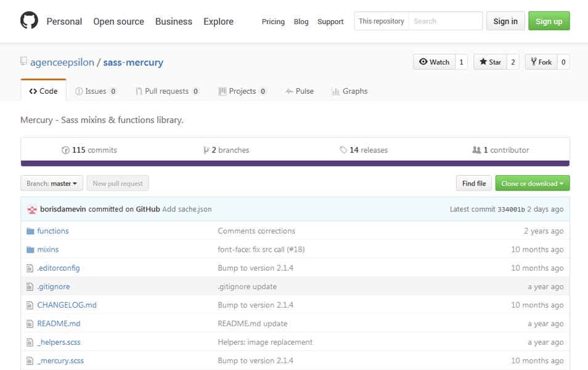The width and height of the screenshot is (588, 370).
Task: Click the borisdamevin avatar icon
Action: point(32,210)
